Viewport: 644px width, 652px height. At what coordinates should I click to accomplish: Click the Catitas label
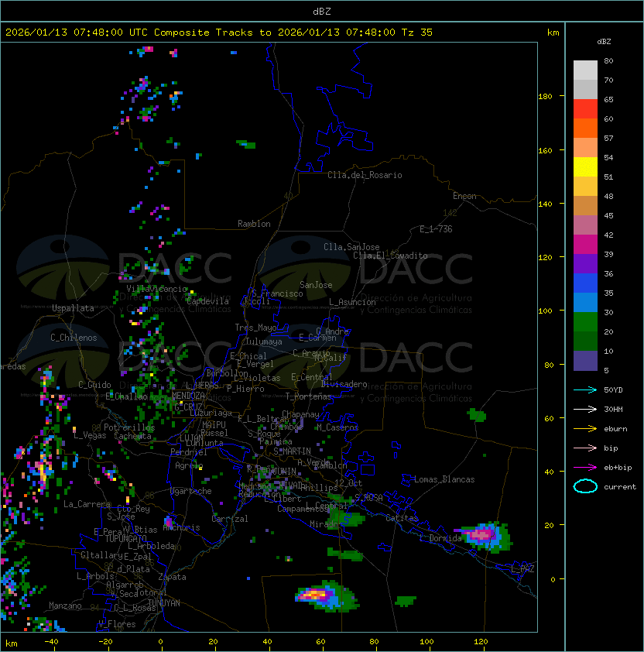coord(402,518)
